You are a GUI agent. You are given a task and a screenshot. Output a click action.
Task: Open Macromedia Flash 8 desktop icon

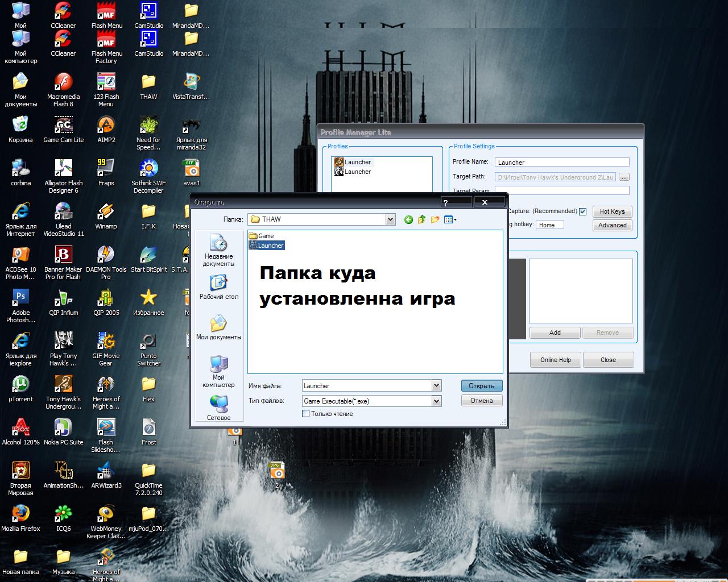63,90
